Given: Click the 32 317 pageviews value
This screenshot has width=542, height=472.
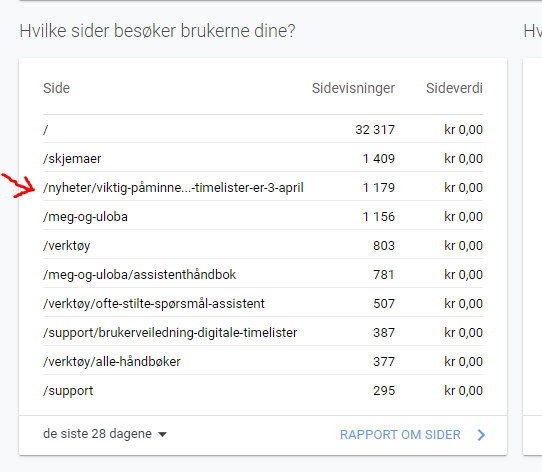Looking at the screenshot, I should [375, 130].
